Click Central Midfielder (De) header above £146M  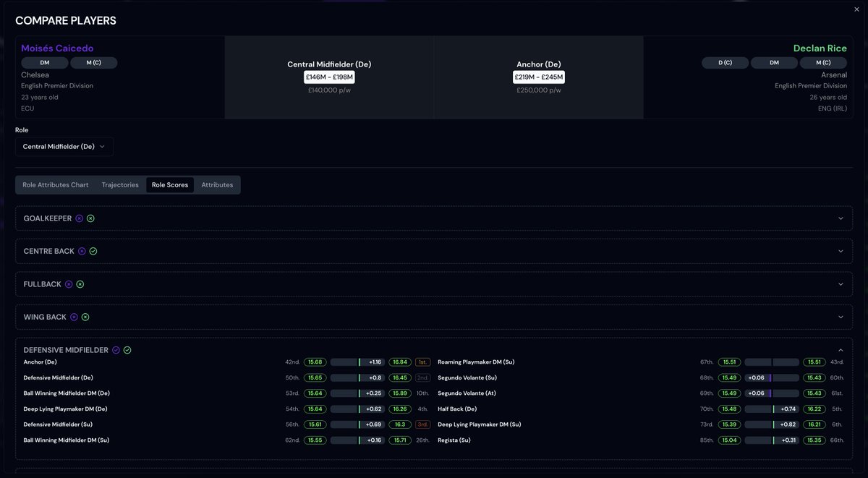coord(329,64)
